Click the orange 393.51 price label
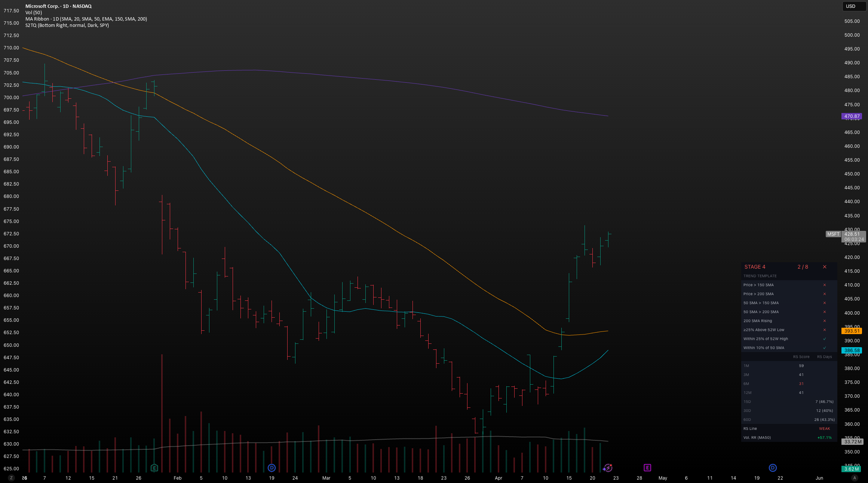This screenshot has height=483, width=868. point(852,331)
